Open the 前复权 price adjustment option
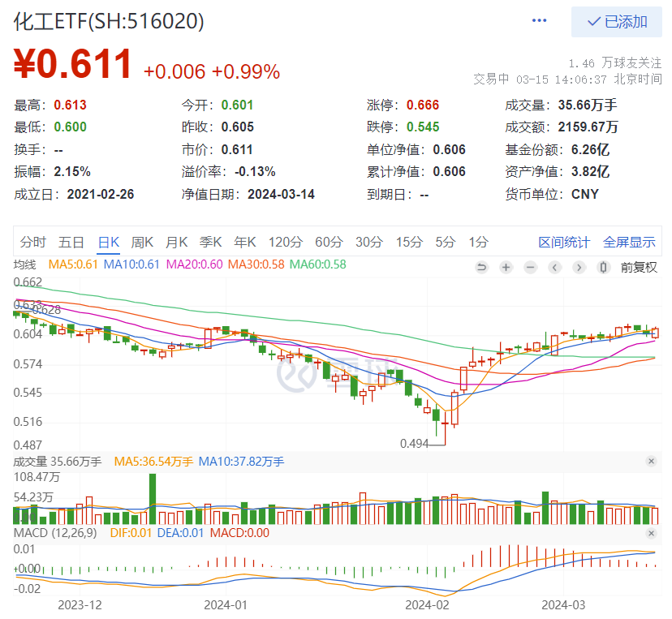 [x=640, y=267]
